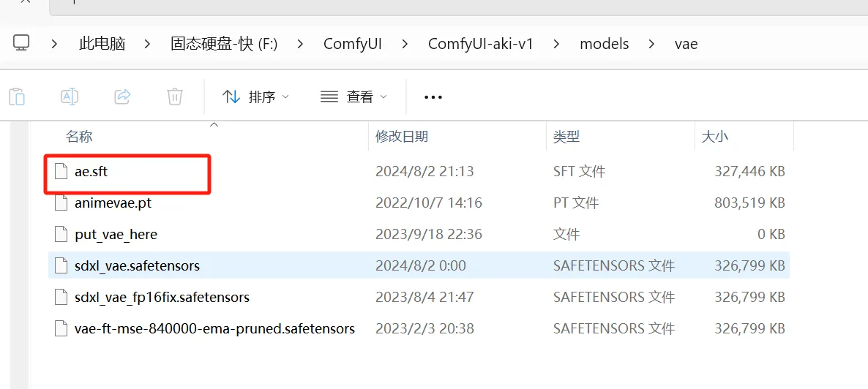Open the 查看 view dropdown
This screenshot has width=868, height=389.
[x=354, y=97]
